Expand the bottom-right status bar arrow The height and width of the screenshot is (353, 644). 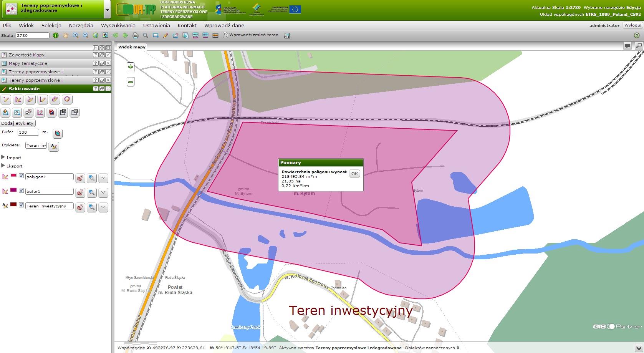pos(639,348)
